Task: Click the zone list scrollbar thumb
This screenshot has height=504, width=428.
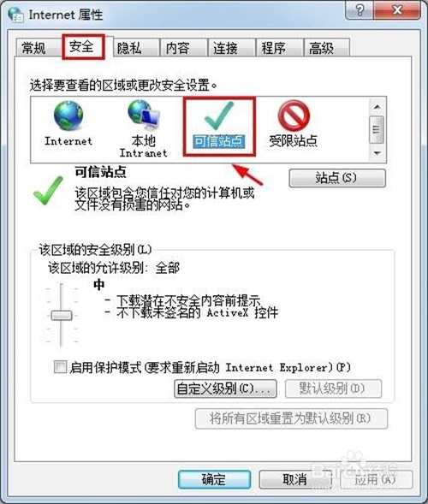Action: 377,129
